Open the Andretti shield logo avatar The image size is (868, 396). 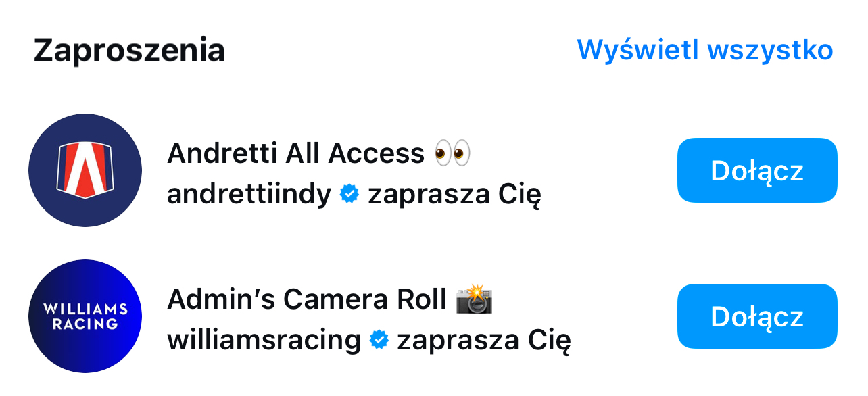[85, 170]
